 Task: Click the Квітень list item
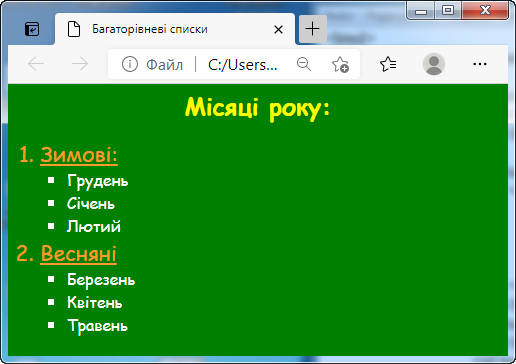[x=95, y=302]
